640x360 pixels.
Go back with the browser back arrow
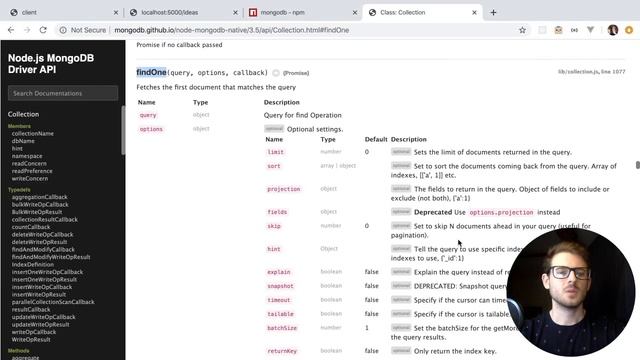11,30
